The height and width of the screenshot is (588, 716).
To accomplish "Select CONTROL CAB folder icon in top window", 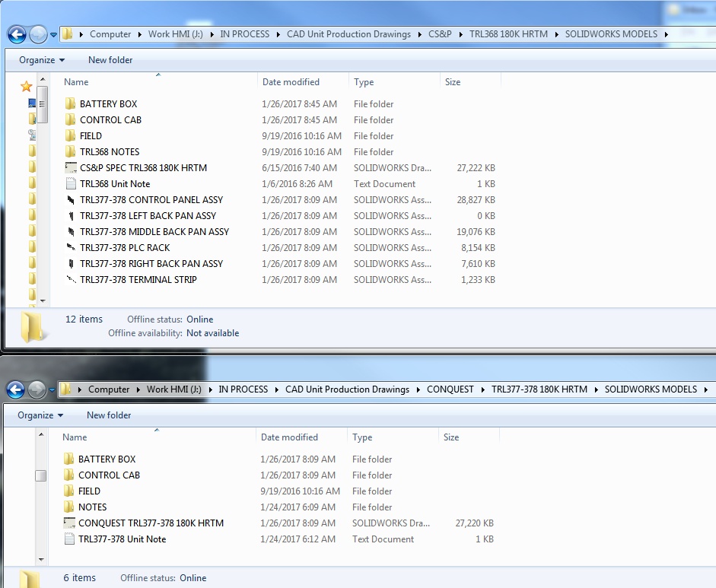I will tap(70, 119).
